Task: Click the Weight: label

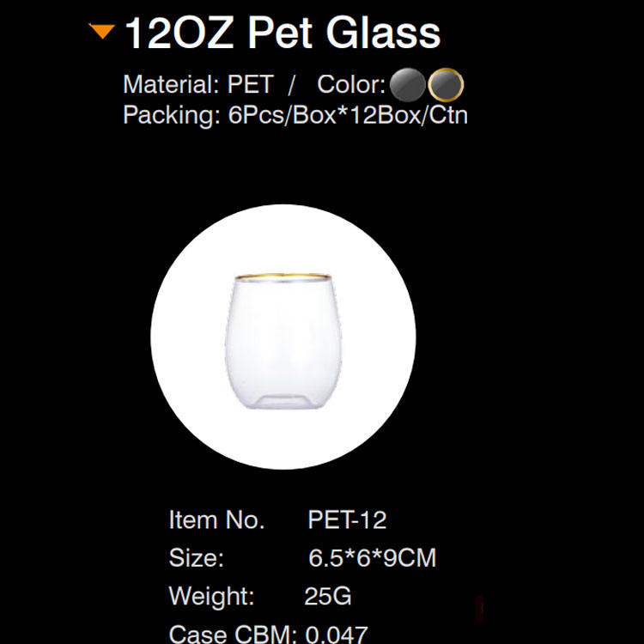Action: tap(211, 596)
